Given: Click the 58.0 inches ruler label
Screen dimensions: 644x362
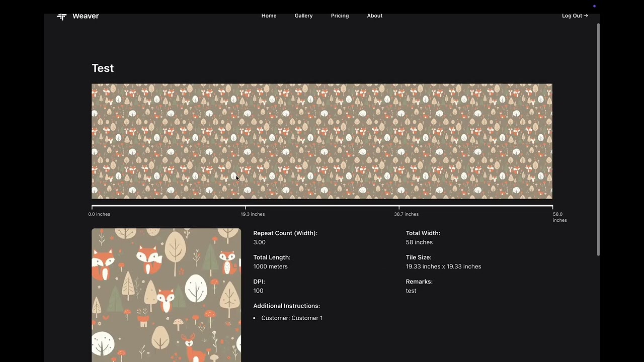Looking at the screenshot, I should 559,217.
